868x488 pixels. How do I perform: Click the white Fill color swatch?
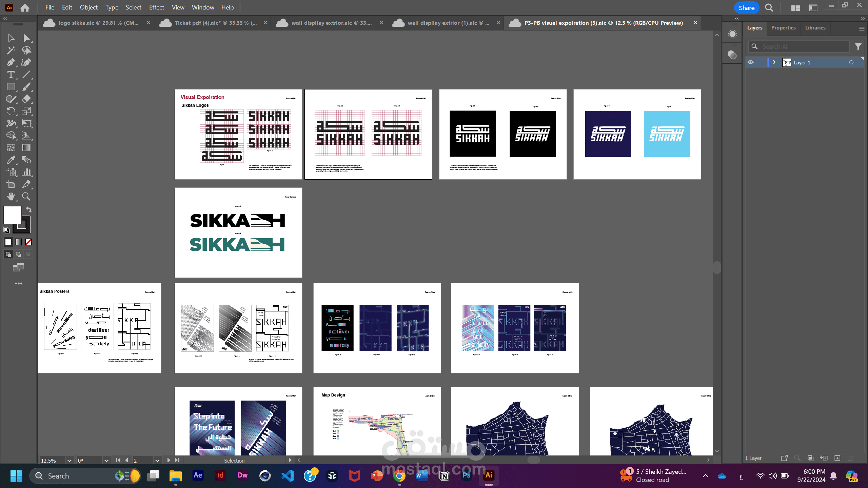12,215
